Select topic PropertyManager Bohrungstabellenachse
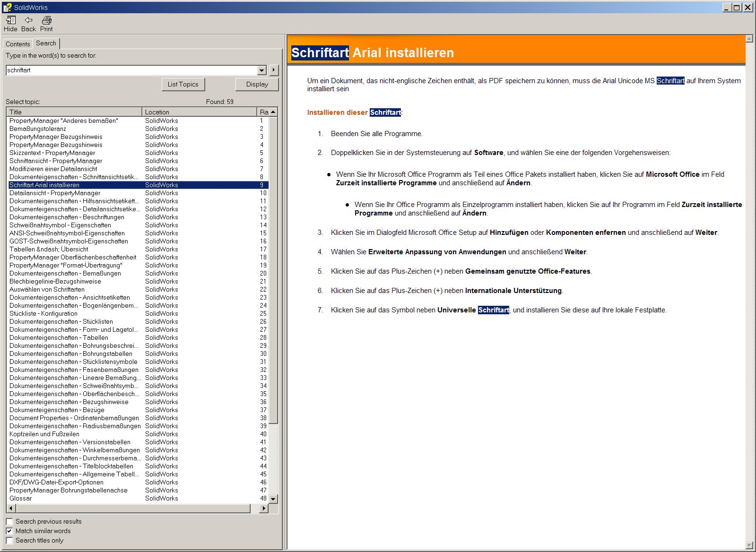This screenshot has width=756, height=552. [x=138, y=490]
